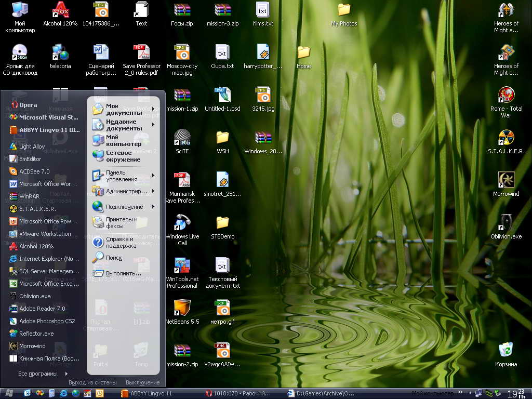532x399 pixels.
Task: Click the SQL Server Management Start menu icon
Action: pyautogui.click(x=13, y=271)
